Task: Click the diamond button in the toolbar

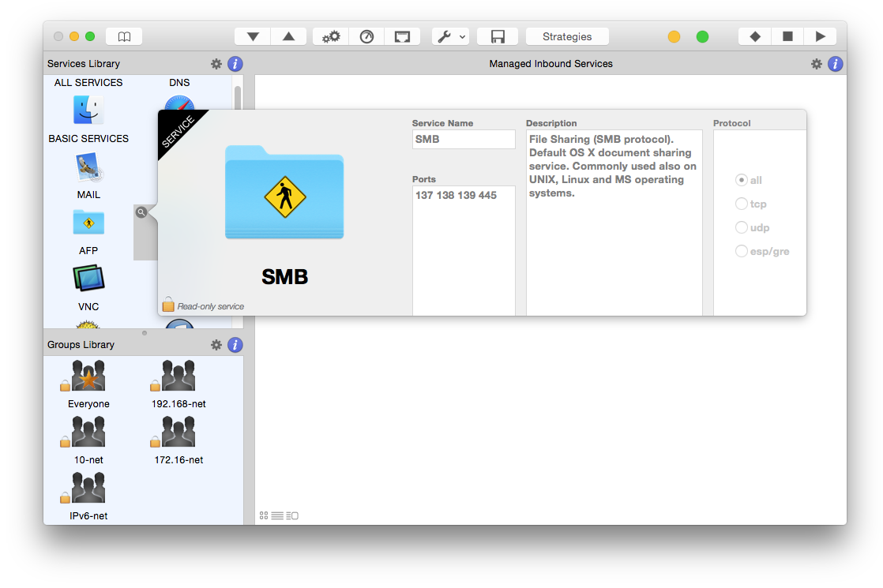Action: pyautogui.click(x=755, y=36)
